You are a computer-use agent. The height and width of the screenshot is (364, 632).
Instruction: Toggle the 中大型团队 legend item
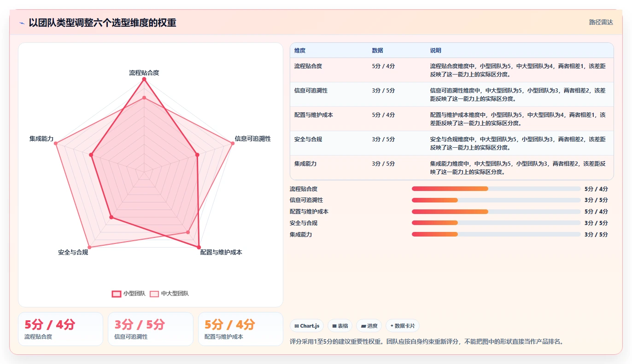point(169,294)
